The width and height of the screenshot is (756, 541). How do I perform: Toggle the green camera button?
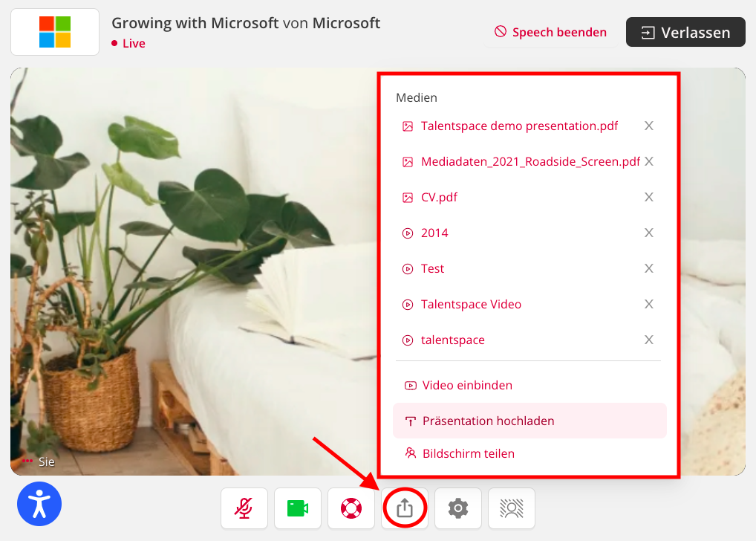[x=298, y=508]
